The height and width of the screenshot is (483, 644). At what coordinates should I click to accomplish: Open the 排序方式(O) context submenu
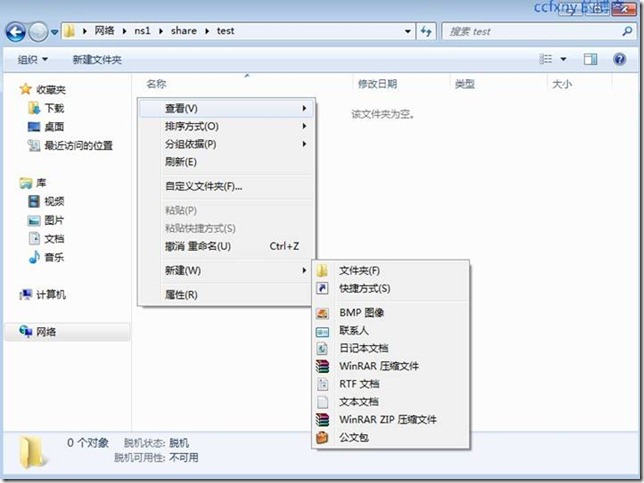(x=227, y=126)
